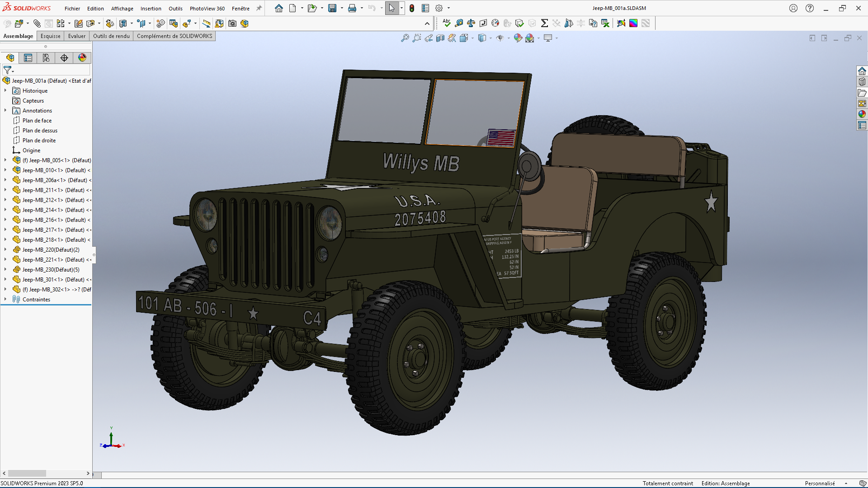Open the DisplayManager color-sphere tab icon
This screenshot has width=868, height=488.
pyautogui.click(x=82, y=58)
